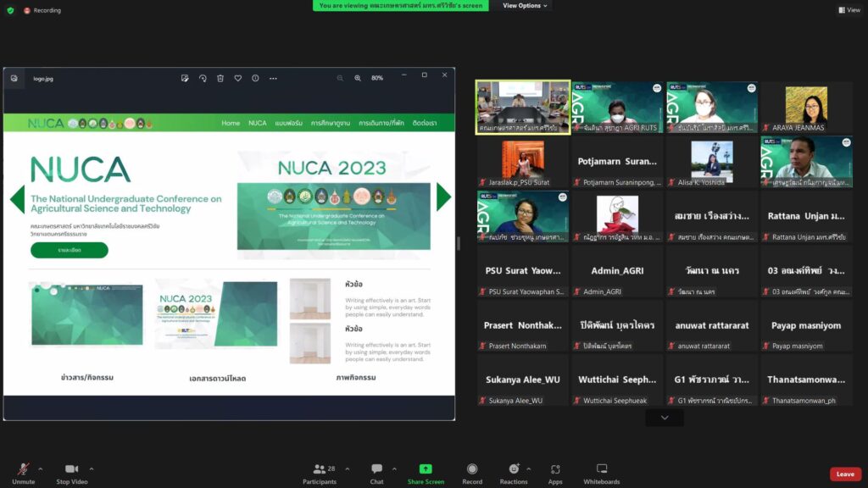
Task: Unmute the microphone in Zoom toolbar
Action: coord(23,474)
